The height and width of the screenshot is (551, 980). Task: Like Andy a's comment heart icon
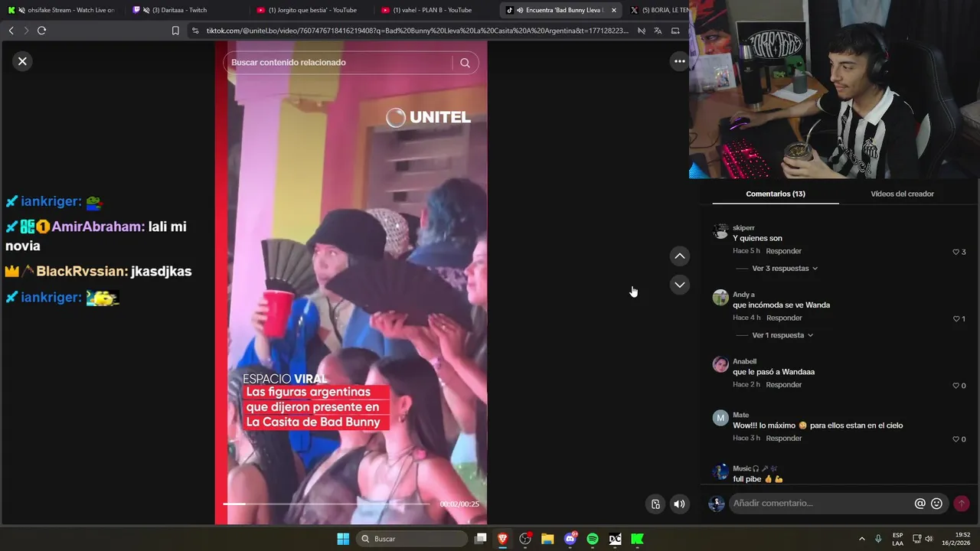955,318
